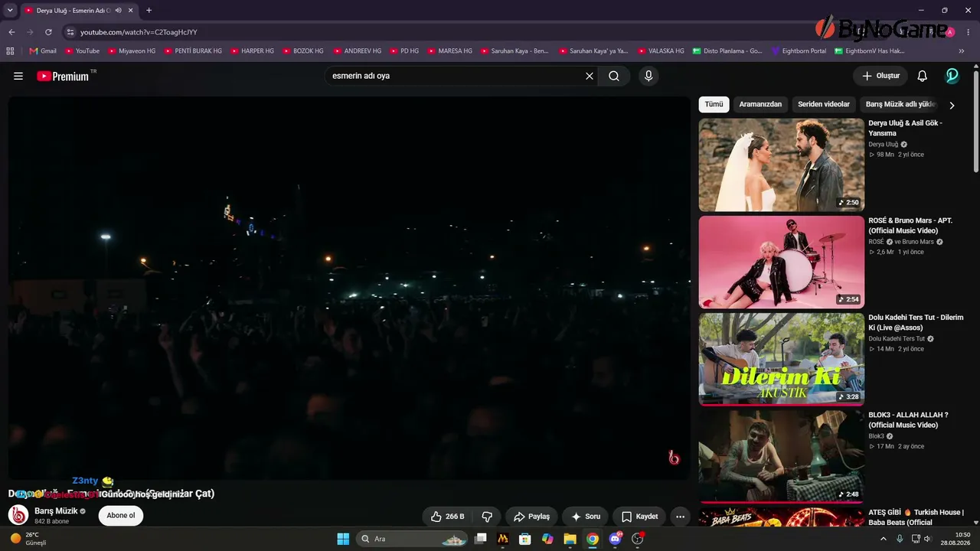
Task: Open the Derya Uluğ & Asil Gök Yansıma thumbnail
Action: coord(782,165)
